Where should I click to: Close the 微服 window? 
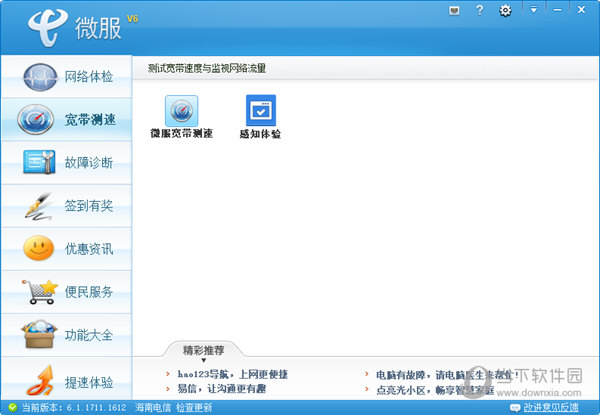coord(581,10)
